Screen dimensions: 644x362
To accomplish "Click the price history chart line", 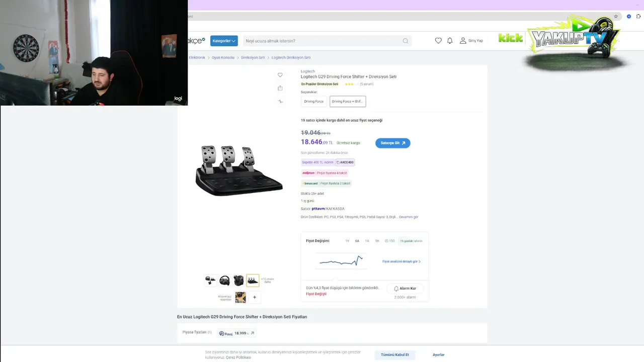I will 341,261.
